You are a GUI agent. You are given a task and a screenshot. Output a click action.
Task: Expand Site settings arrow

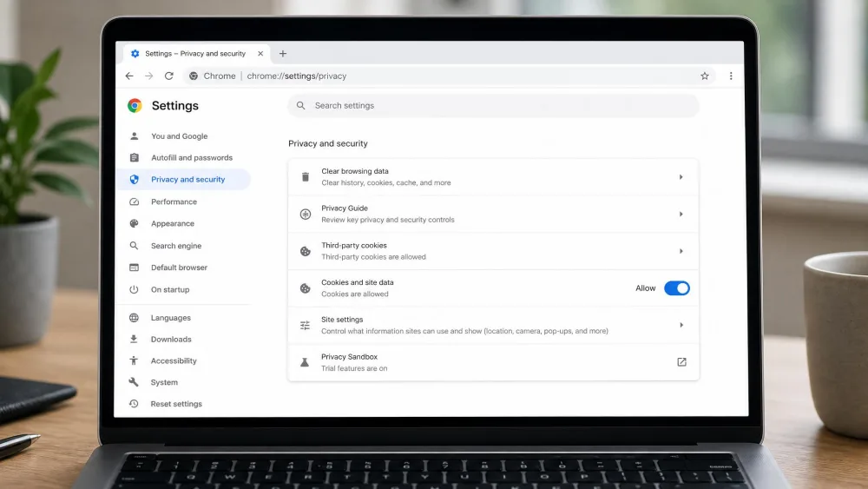tap(681, 325)
